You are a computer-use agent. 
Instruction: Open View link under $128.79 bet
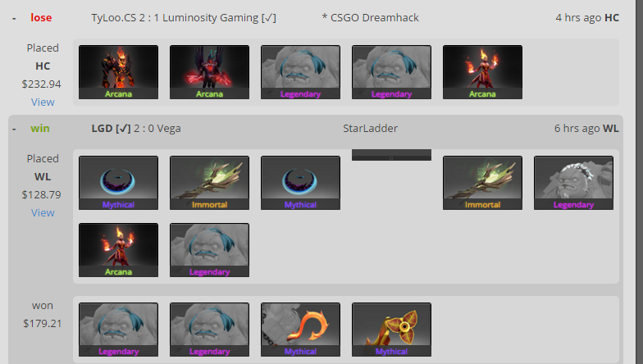(x=43, y=213)
